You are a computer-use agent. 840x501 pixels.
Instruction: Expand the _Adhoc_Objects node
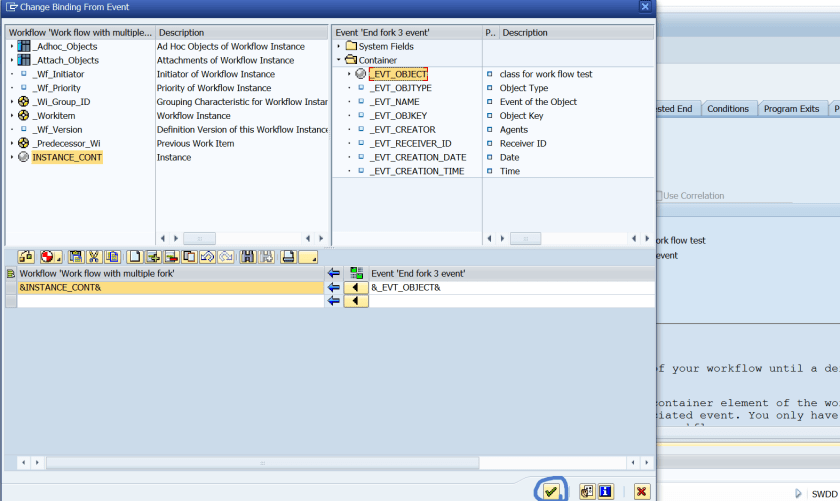click(x=12, y=46)
